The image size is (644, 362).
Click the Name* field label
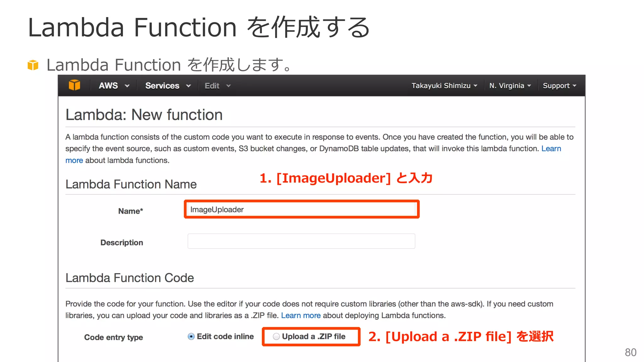coord(130,211)
